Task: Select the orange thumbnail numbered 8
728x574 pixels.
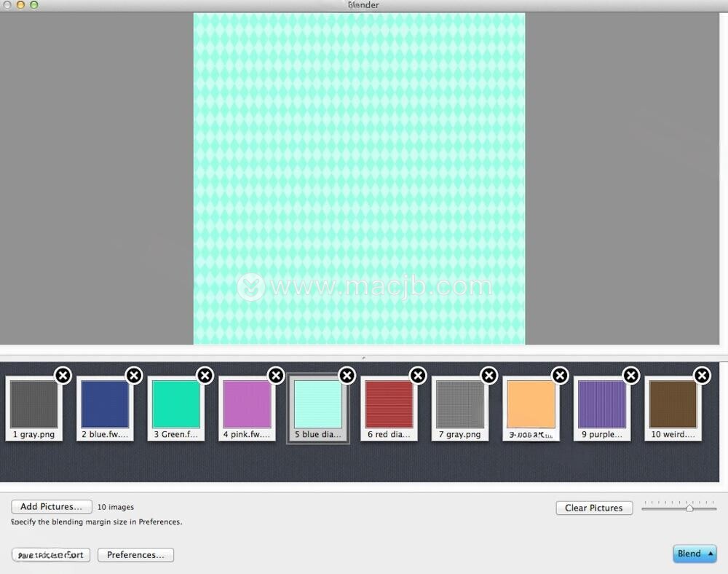Action: (x=531, y=409)
